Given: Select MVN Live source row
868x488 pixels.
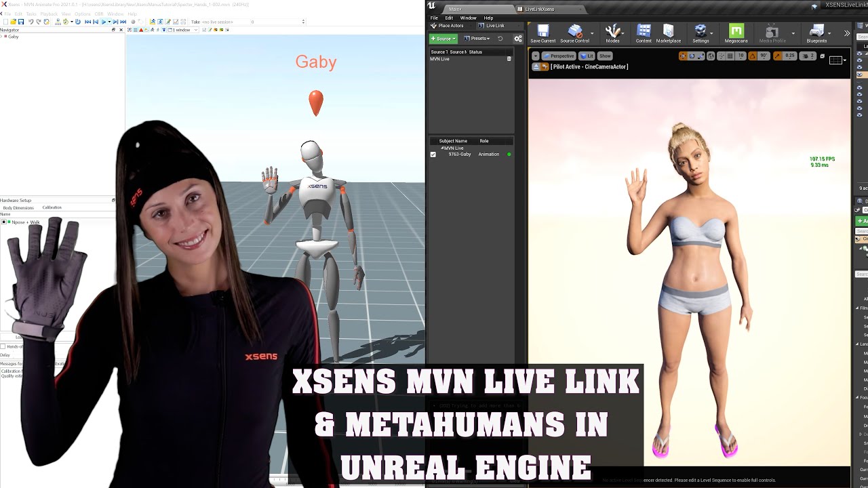Looking at the screenshot, I should click(471, 59).
